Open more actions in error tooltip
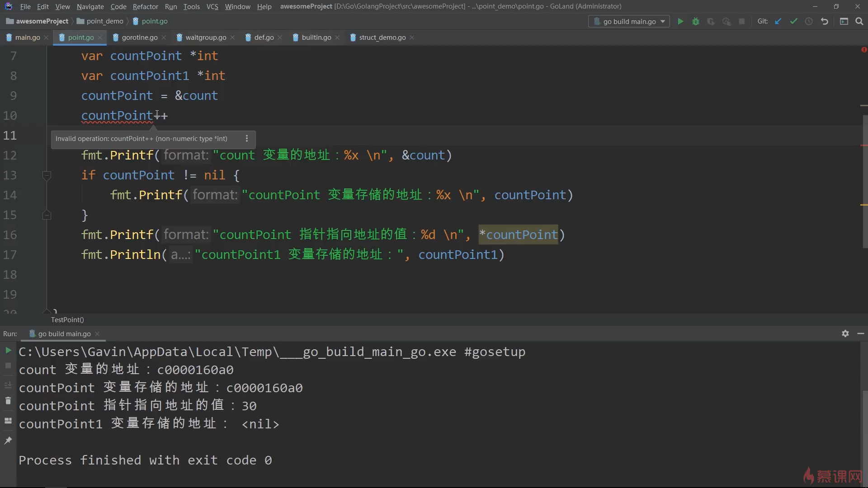Image resolution: width=868 pixels, height=488 pixels. pyautogui.click(x=247, y=139)
